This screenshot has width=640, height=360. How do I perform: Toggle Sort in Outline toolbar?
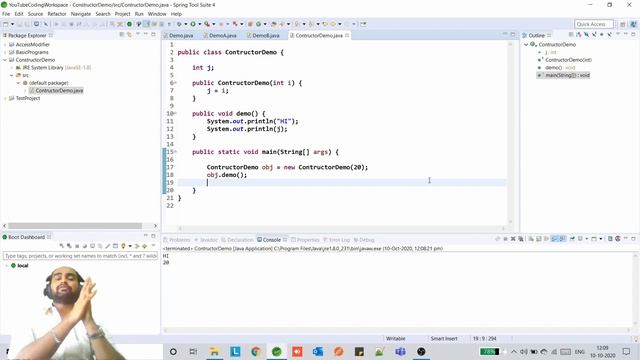[x=579, y=35]
